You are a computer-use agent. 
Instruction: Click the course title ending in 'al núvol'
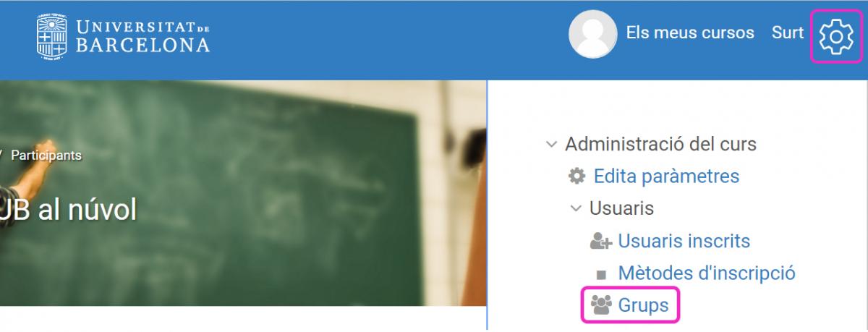pos(68,210)
